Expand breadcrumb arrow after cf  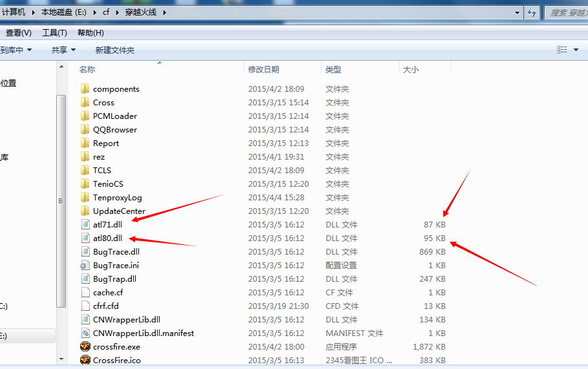pos(117,12)
